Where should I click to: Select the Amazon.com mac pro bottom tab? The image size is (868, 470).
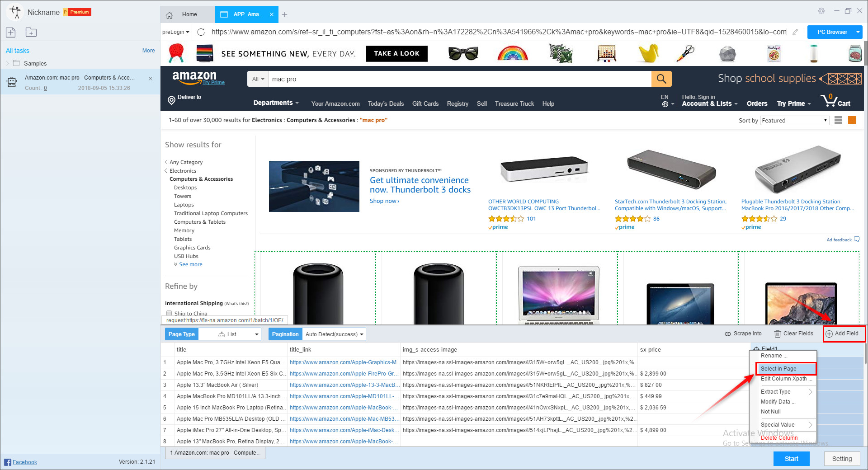(x=215, y=453)
